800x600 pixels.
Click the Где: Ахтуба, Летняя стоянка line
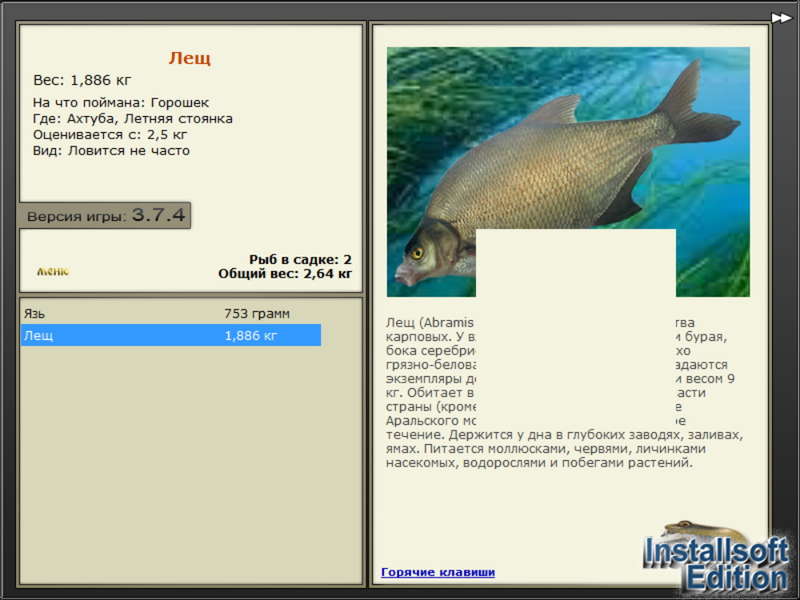coord(133,118)
